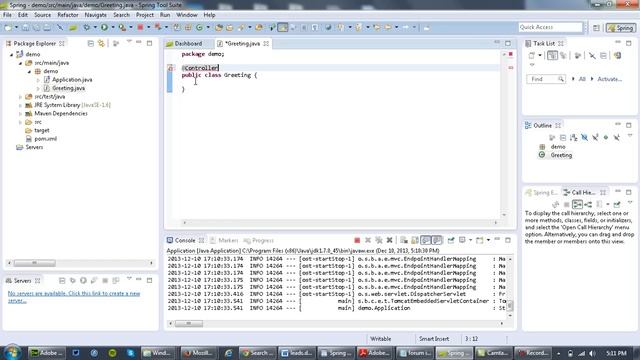
Task: Expand JRE System Library node
Action: 20,105
